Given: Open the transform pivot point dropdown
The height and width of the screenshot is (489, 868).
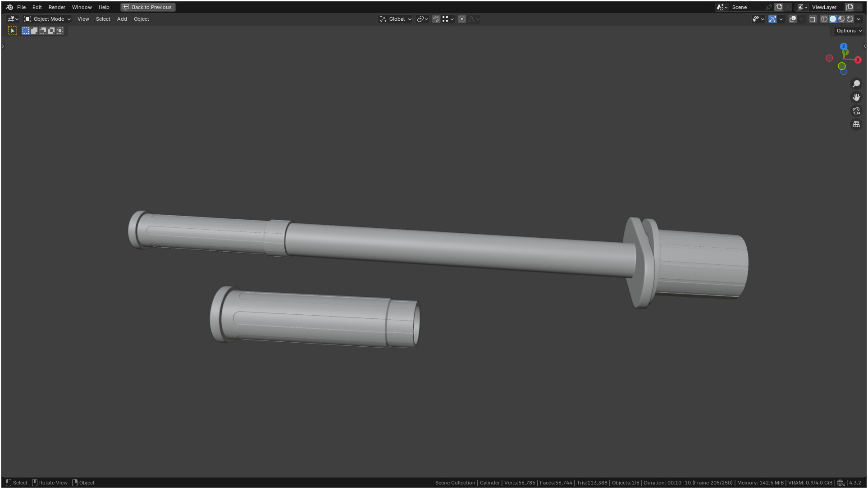Looking at the screenshot, I should coord(422,19).
